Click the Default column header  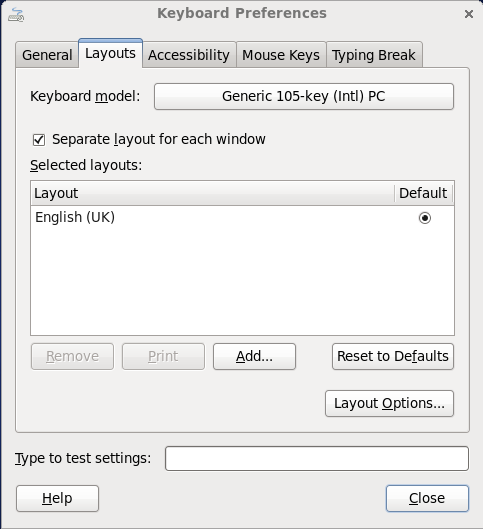coord(424,193)
